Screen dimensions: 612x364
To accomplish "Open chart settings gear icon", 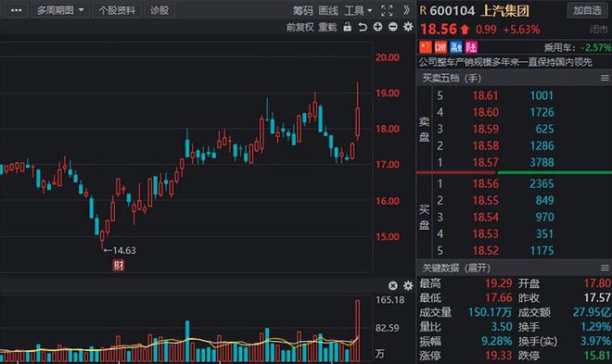I will (408, 27).
